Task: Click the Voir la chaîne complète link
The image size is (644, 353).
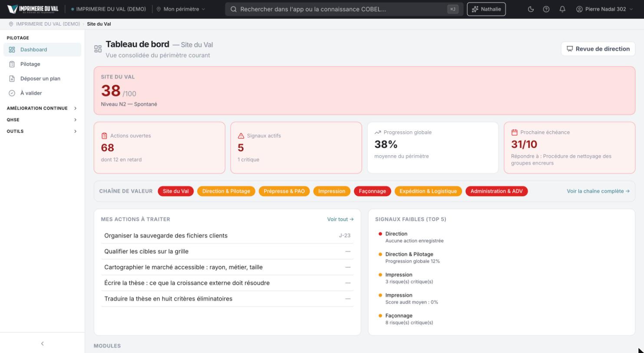Action: (598, 191)
